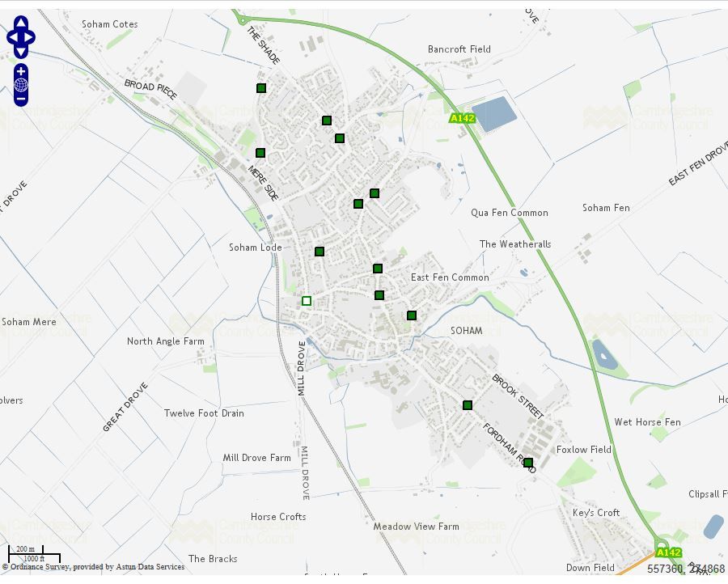Click the Soham Fen label
Screen dimensions: 728x584
click(x=606, y=208)
